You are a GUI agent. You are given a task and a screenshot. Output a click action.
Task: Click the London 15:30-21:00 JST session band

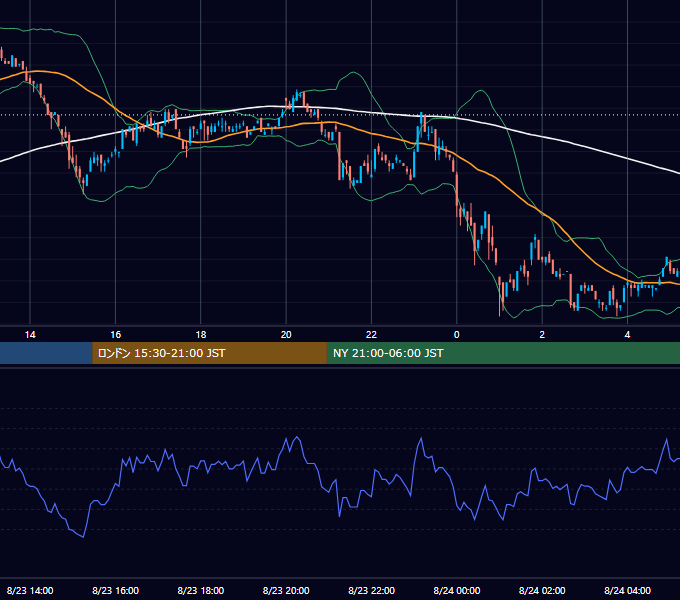coord(209,353)
